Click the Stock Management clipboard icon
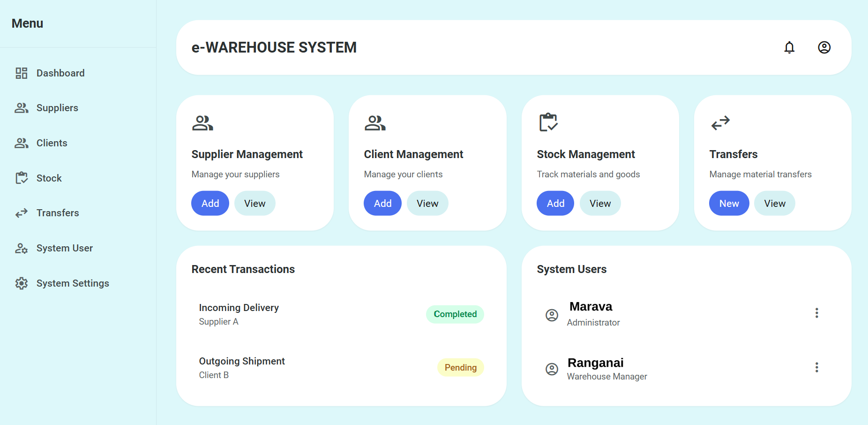The height and width of the screenshot is (425, 868). (x=548, y=123)
